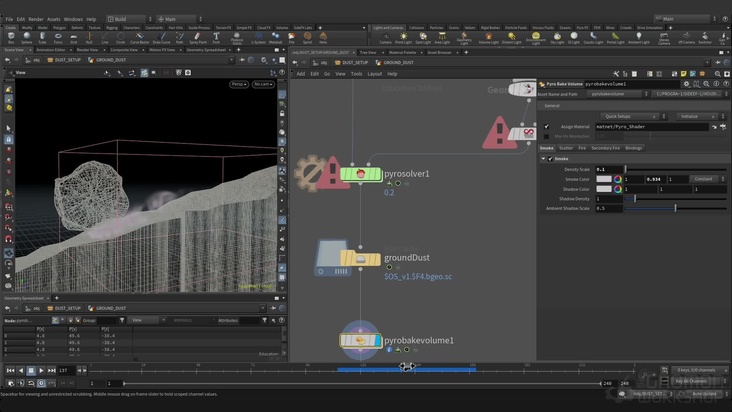Toggle the Max Vis Resolution checkbox

pos(546,135)
